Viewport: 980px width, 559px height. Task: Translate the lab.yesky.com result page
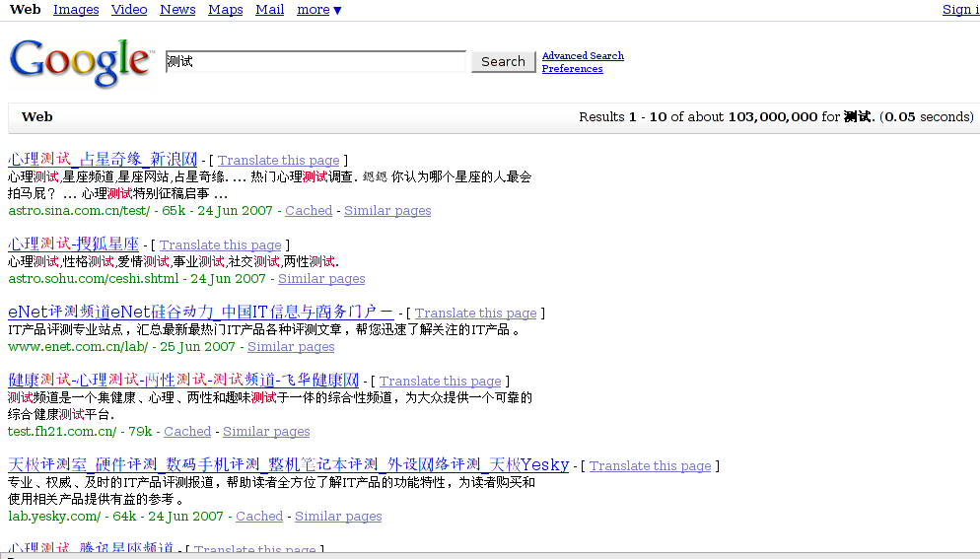click(x=651, y=465)
